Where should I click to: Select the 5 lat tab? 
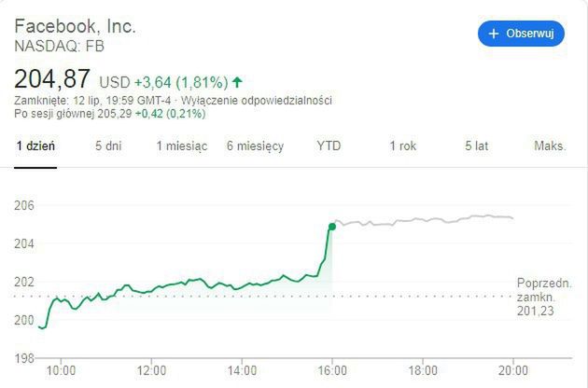pyautogui.click(x=476, y=146)
